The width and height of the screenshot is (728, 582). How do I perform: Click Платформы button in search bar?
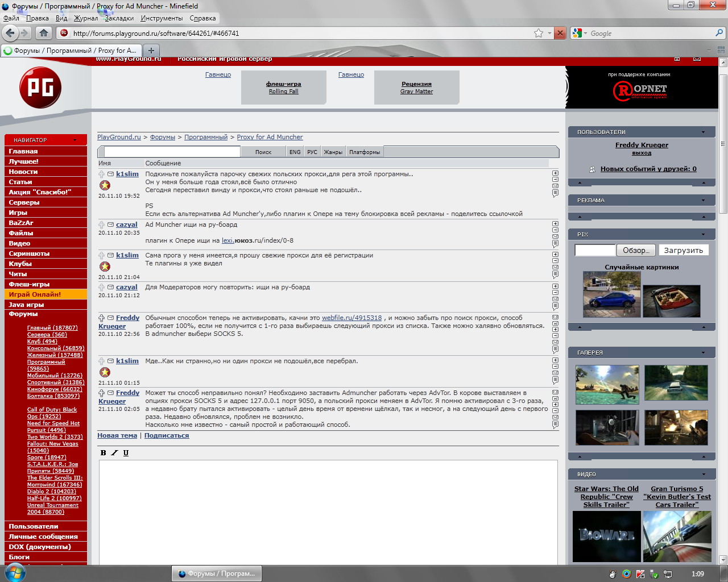(x=365, y=152)
